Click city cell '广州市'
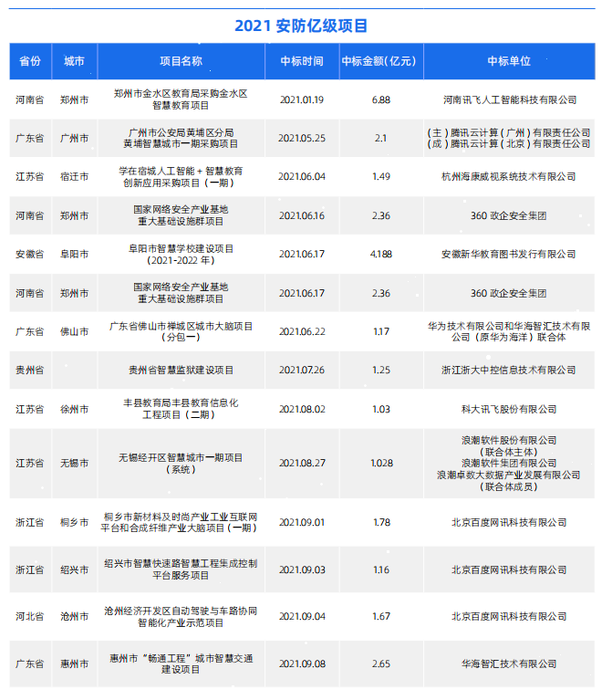The height and width of the screenshot is (700, 612). tap(75, 139)
